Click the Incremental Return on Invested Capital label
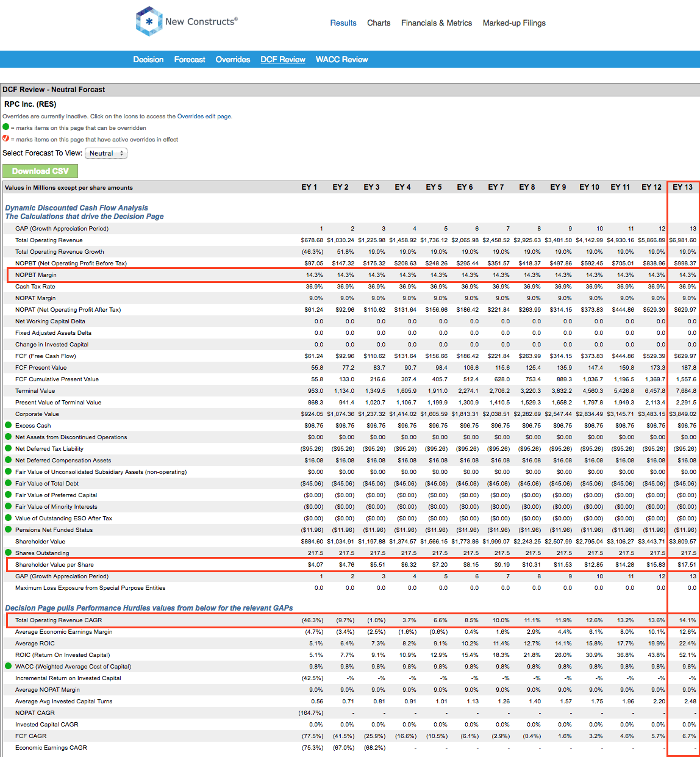This screenshot has width=700, height=757. tap(68, 678)
